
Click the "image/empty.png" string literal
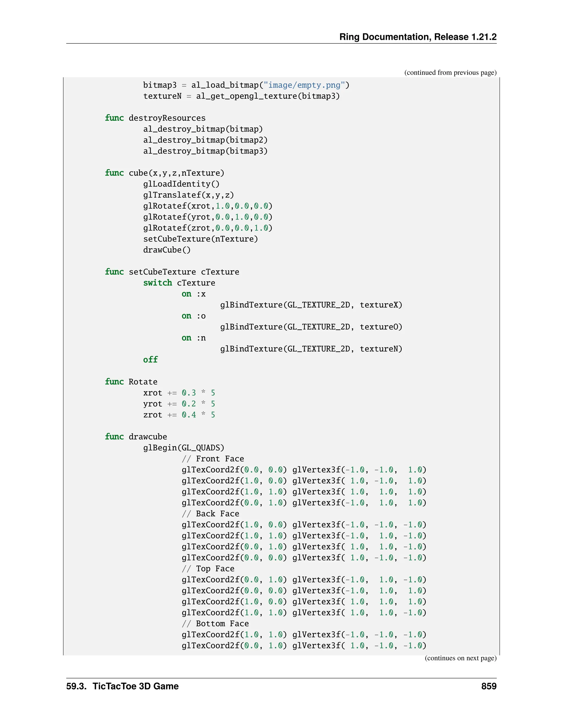pyautogui.click(x=305, y=85)
